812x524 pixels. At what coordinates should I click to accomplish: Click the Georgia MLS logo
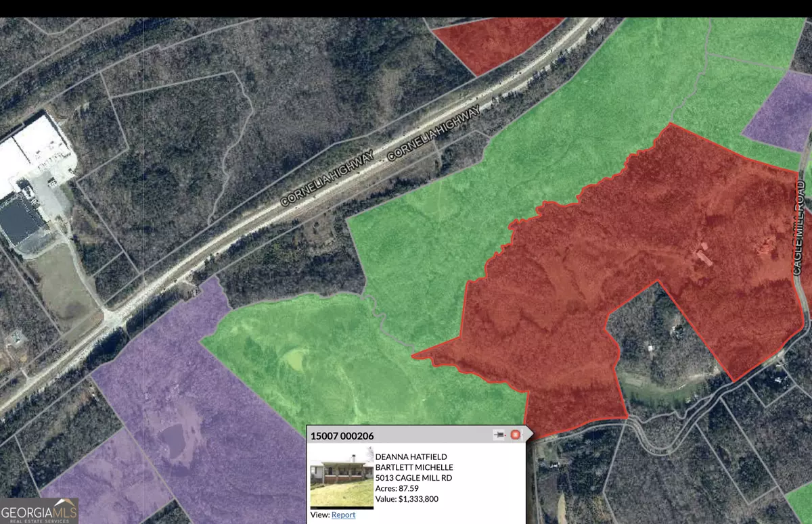tap(39, 511)
